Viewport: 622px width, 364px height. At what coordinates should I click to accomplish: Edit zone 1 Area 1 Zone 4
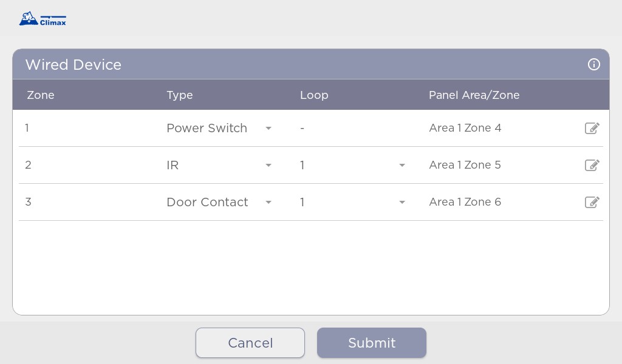coord(592,128)
